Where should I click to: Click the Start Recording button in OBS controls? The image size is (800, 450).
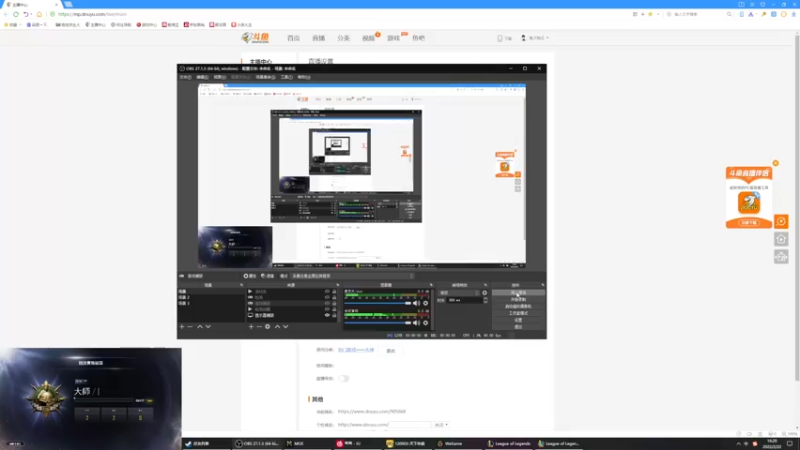(518, 299)
